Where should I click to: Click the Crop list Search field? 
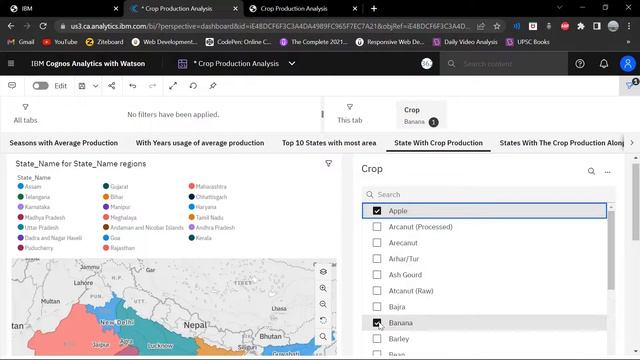pos(488,194)
